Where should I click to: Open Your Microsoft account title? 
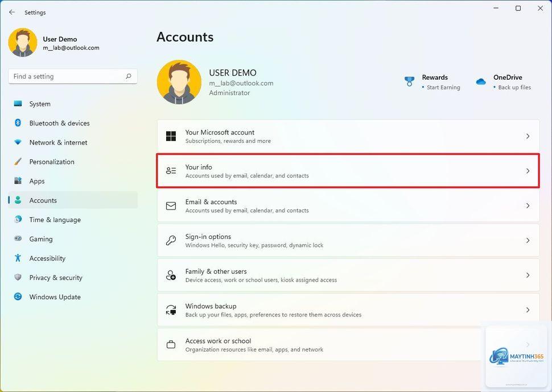[x=220, y=133]
